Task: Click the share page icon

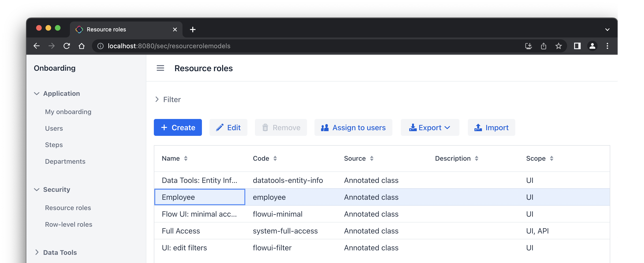Action: (x=543, y=46)
